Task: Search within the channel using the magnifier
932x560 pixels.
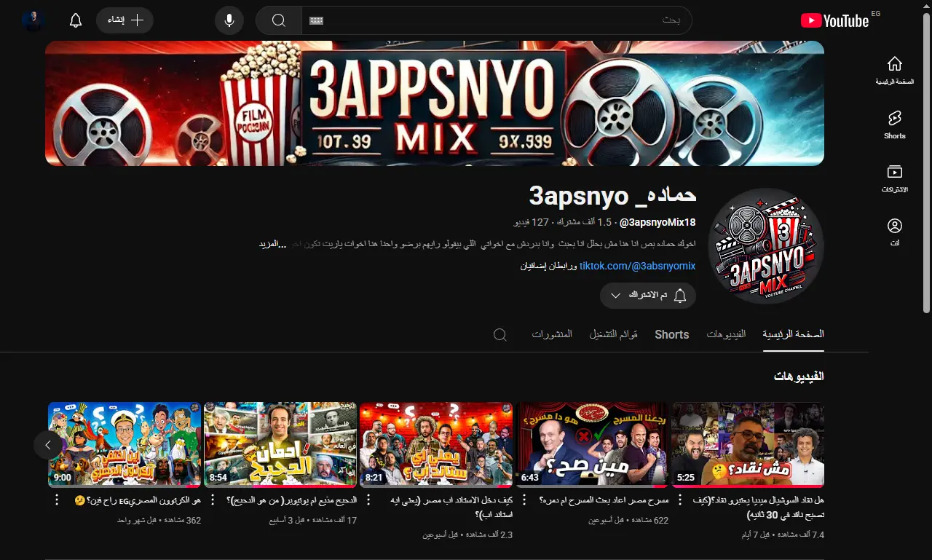Action: pyautogui.click(x=500, y=334)
